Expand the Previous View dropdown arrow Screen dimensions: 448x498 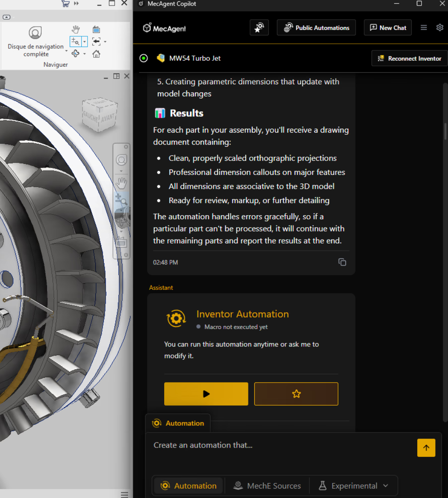(x=105, y=41)
